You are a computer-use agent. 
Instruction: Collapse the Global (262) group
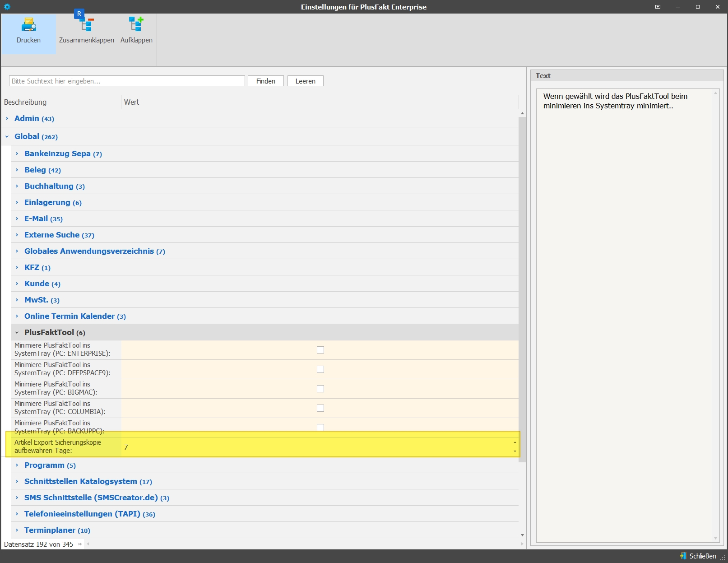point(7,136)
